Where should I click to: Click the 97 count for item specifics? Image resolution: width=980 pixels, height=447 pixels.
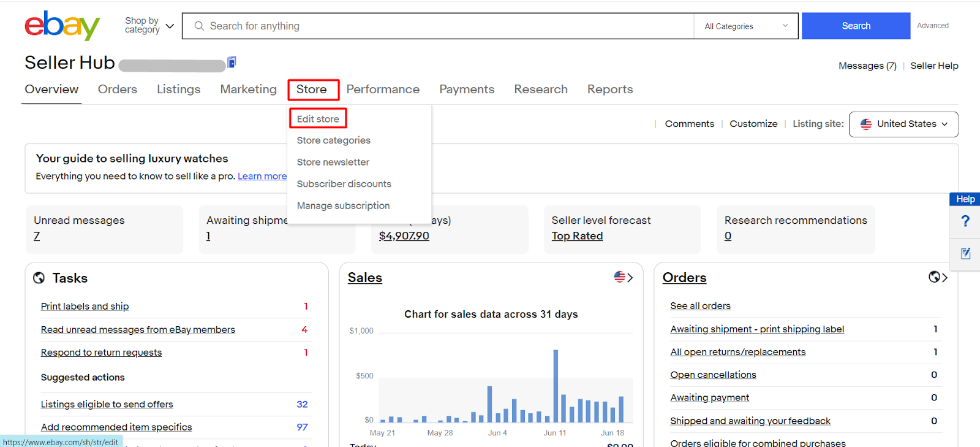(x=302, y=427)
